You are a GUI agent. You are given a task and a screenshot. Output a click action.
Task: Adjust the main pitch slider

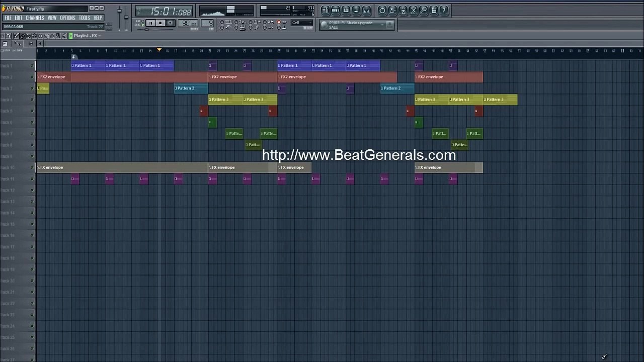point(126,18)
